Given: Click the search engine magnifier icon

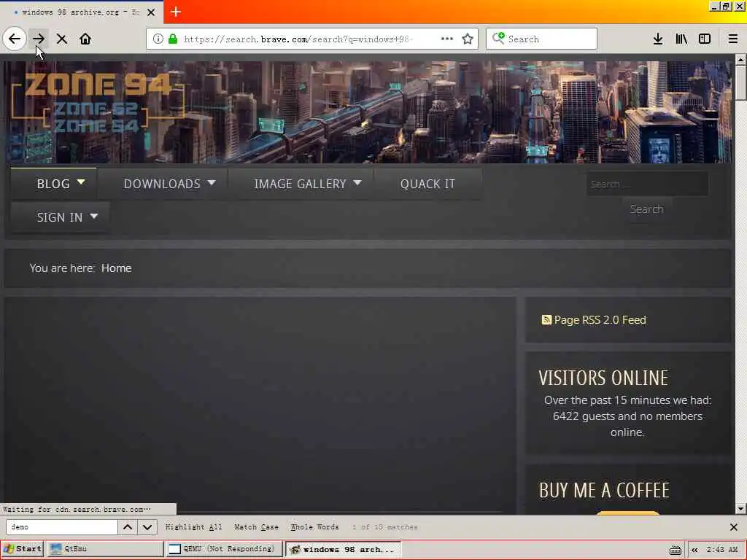Looking at the screenshot, I should click(x=498, y=38).
